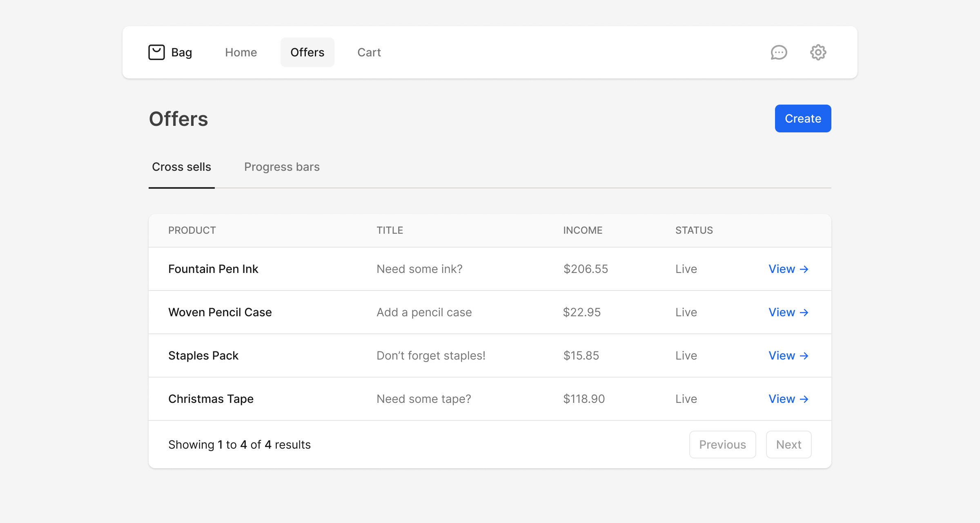Click the Staples Pack product name
Viewport: 980px width, 523px height.
tap(203, 355)
